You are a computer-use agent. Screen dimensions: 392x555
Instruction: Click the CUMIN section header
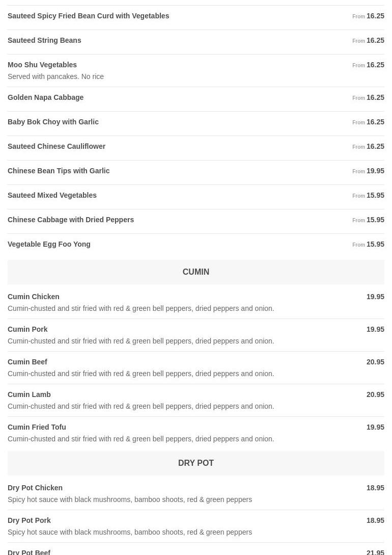[x=196, y=272]
